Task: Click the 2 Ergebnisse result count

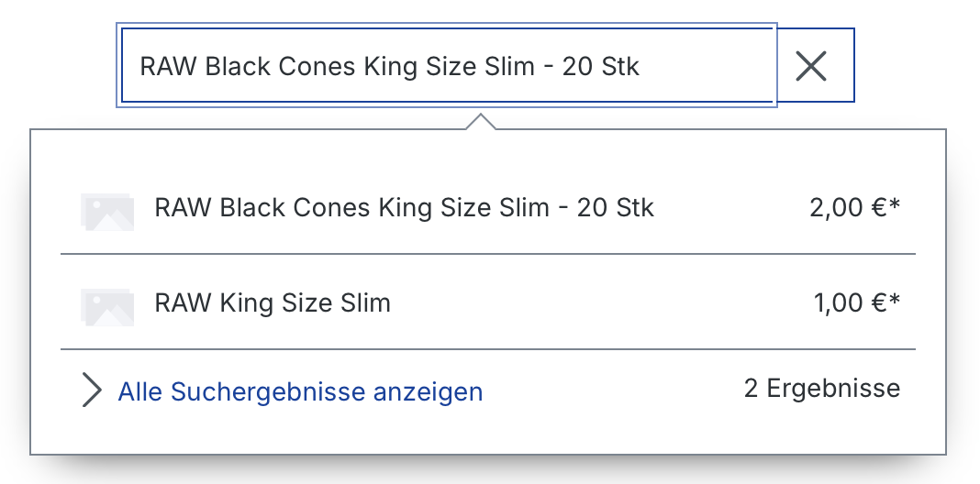Action: pos(822,389)
